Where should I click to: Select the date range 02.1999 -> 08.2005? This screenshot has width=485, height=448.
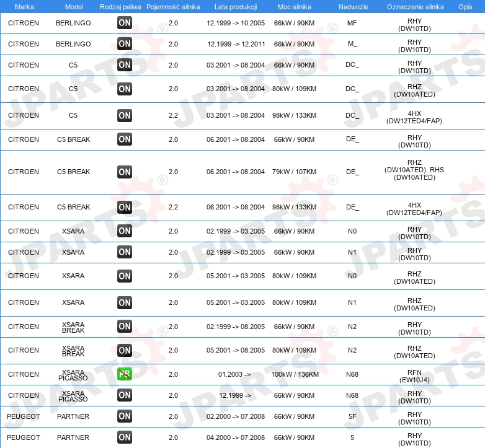[x=236, y=327]
